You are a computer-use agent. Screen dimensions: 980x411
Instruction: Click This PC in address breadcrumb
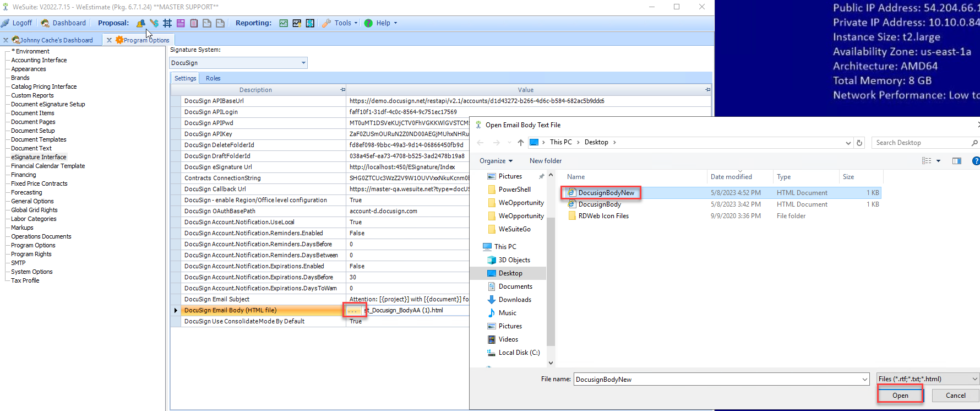(x=561, y=142)
